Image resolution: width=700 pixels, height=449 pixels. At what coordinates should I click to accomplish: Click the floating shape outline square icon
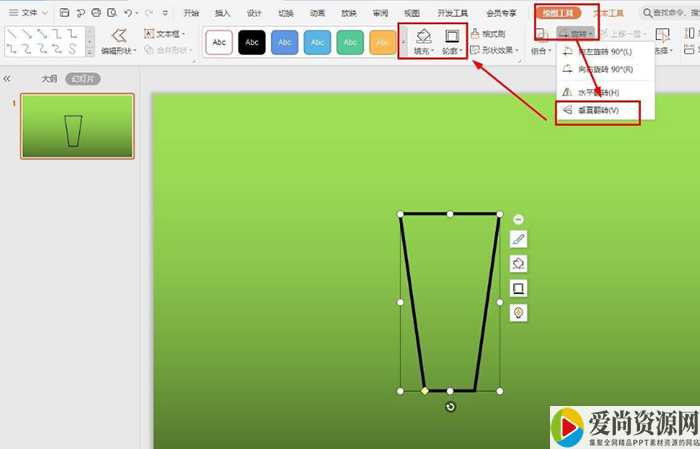[518, 288]
